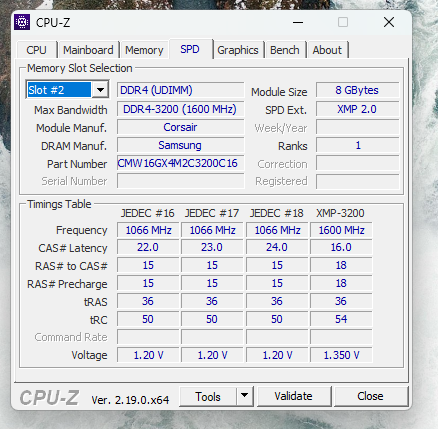
Task: Click the CAS# Latency 22.0 cell
Action: (148, 247)
